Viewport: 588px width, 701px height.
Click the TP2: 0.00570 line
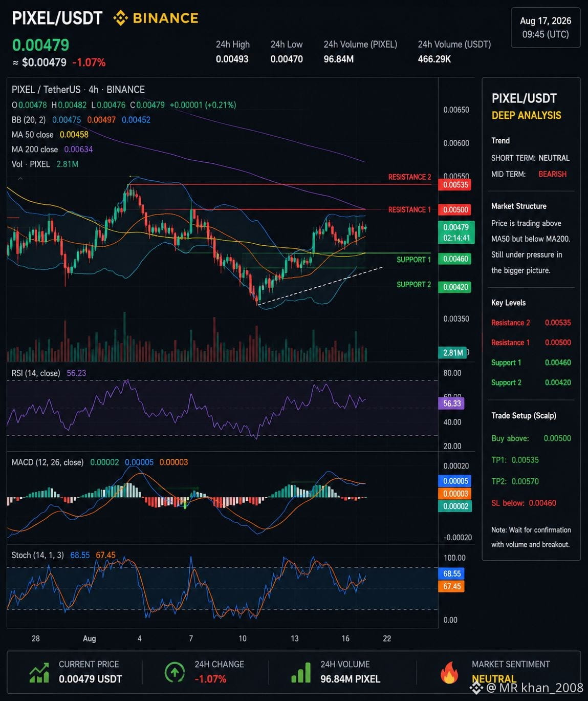click(515, 481)
